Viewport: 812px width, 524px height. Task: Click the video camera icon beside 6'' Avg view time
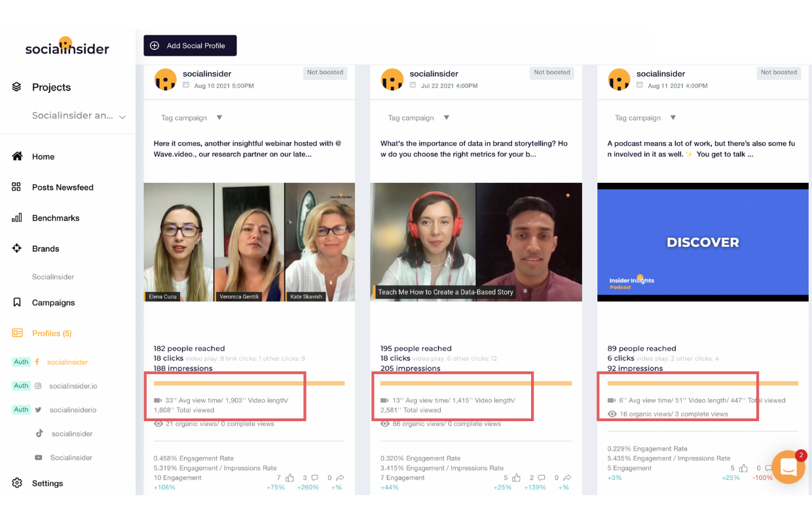pos(612,400)
